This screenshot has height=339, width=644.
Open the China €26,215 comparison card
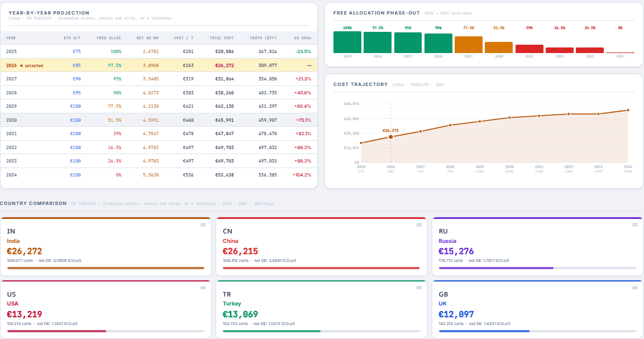(x=321, y=246)
